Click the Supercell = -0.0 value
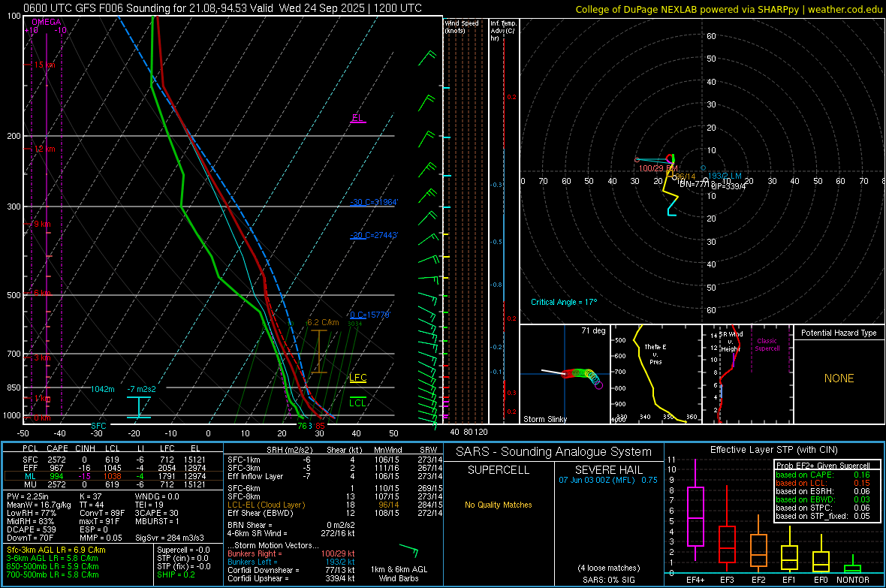 point(183,550)
